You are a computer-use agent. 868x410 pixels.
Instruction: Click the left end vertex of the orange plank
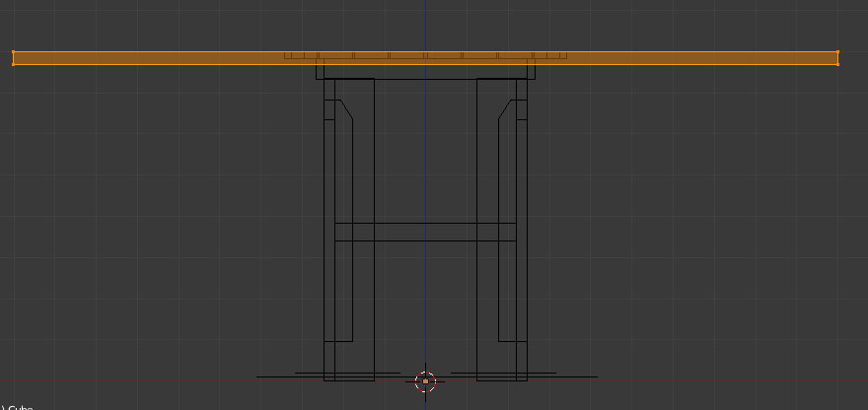[x=14, y=58]
